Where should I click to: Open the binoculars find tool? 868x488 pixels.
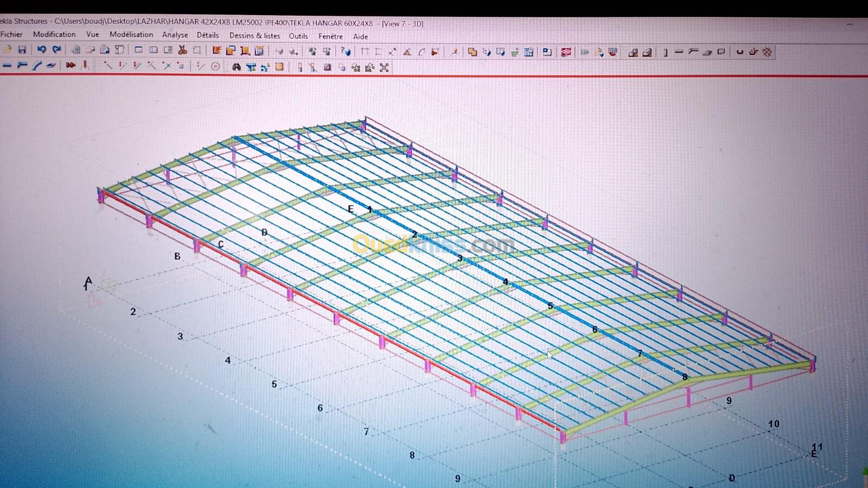(x=236, y=67)
